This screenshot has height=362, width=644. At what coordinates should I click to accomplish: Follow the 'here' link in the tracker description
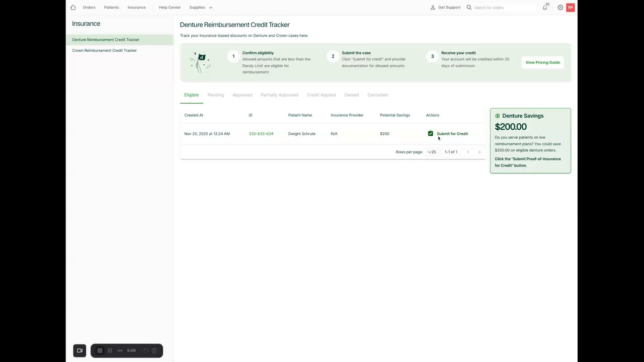(303, 36)
